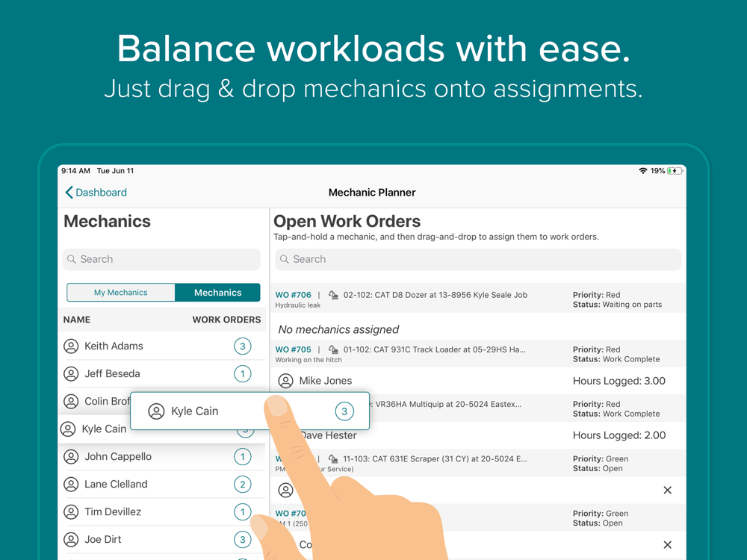This screenshot has width=747, height=560.
Task: Click Mike Jones avatar in WO #705
Action: 286,381
